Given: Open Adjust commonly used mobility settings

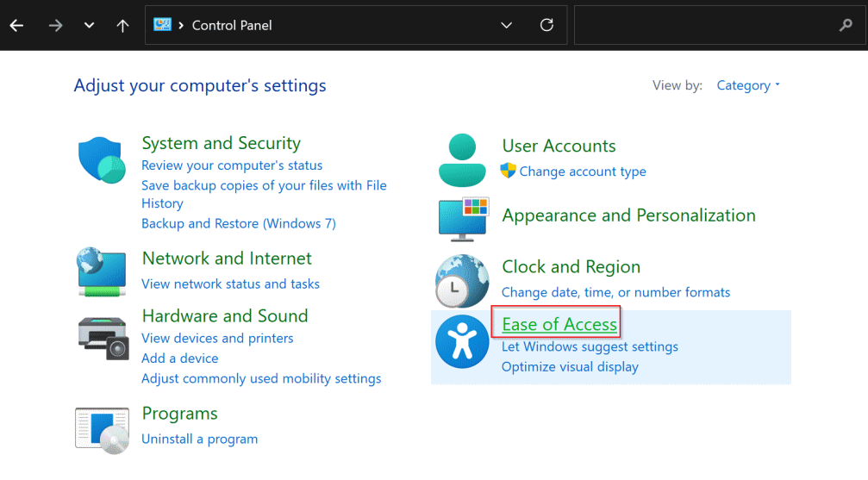Looking at the screenshot, I should coord(261,378).
